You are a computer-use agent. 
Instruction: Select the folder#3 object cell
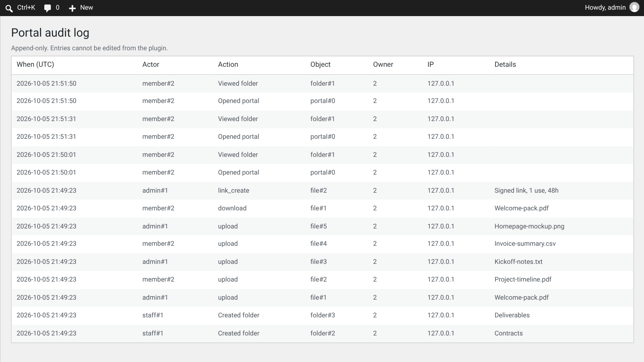[322, 315]
